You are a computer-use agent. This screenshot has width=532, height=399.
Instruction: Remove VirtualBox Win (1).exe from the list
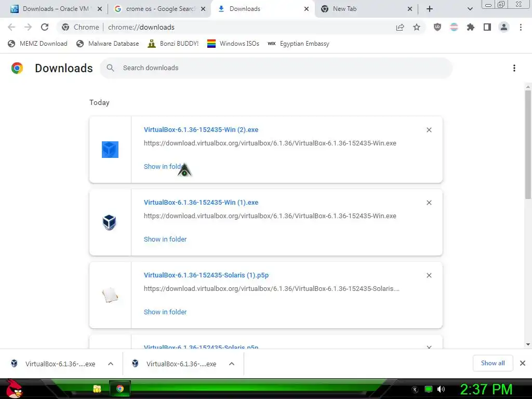tap(429, 203)
